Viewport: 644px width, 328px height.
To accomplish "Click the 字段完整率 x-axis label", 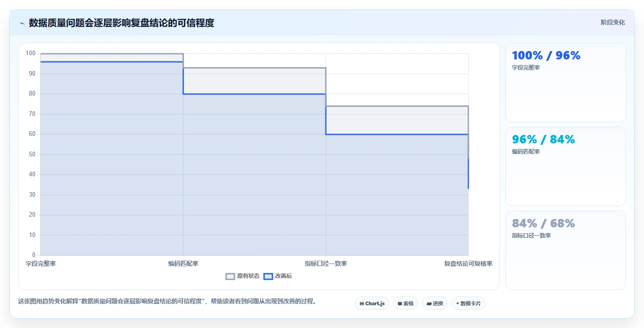I will (x=41, y=264).
